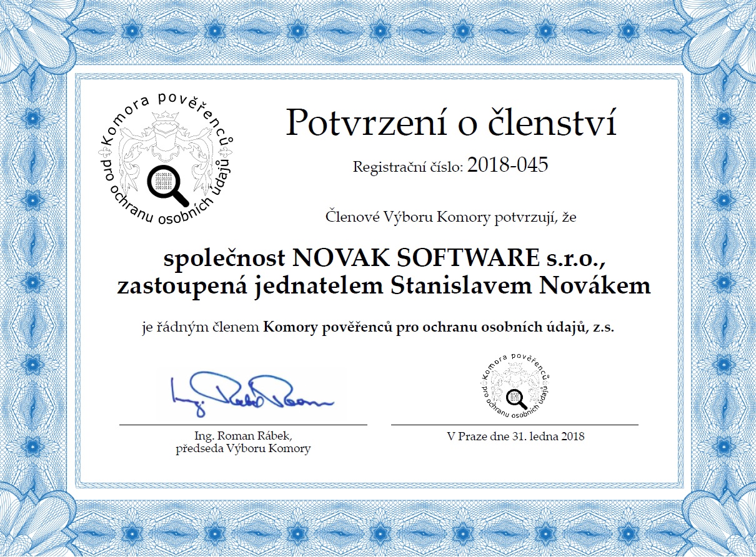The height and width of the screenshot is (557, 756).
Task: Click the text 'je řádným členem'
Action: (x=201, y=328)
